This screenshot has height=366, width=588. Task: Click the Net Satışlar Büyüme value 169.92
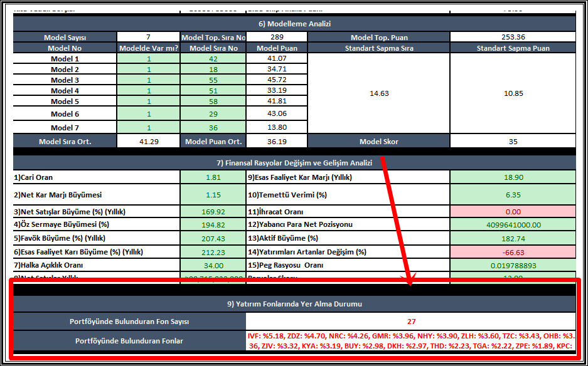coord(213,212)
